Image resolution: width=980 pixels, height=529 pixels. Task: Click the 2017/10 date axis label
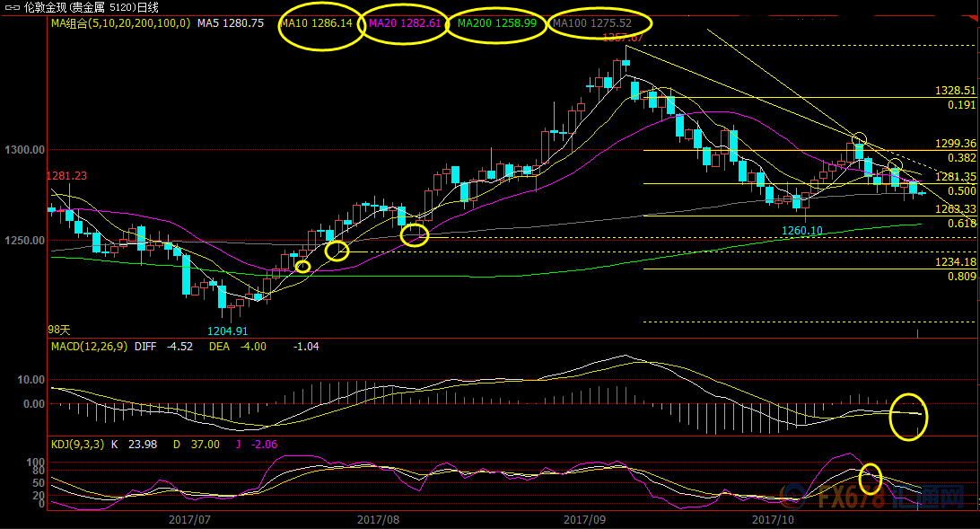773,520
